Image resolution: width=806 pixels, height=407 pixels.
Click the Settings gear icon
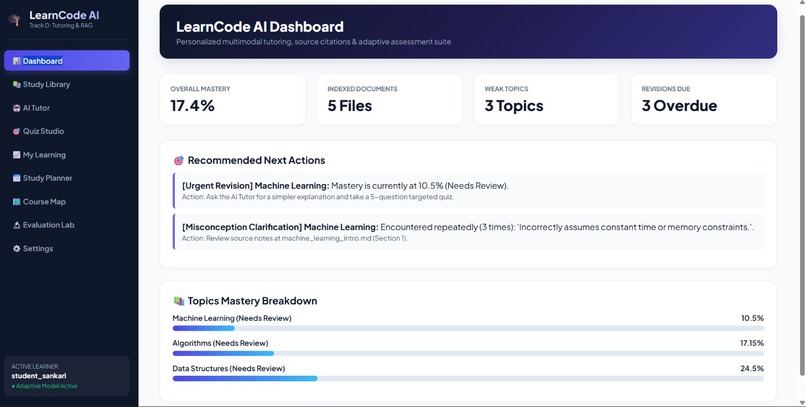[x=16, y=248]
